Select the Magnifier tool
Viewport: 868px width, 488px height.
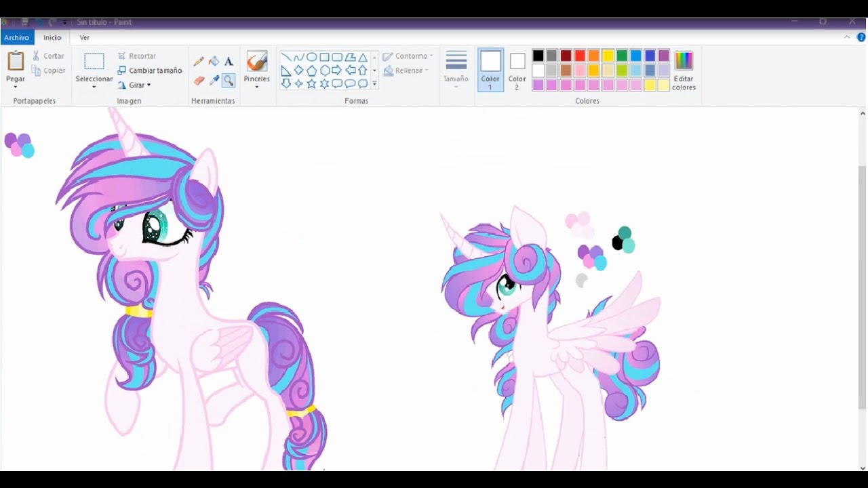[x=229, y=81]
